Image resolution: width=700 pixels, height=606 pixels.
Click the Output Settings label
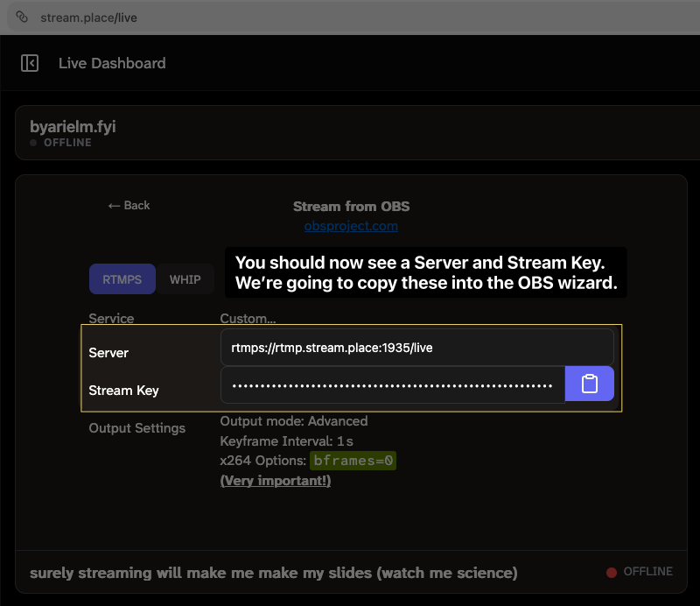(x=137, y=428)
